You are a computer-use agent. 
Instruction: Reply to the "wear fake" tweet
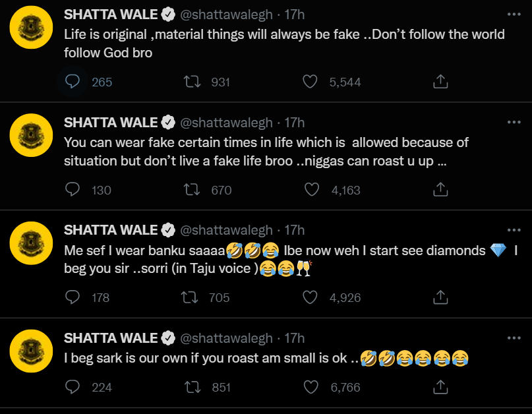pos(73,189)
